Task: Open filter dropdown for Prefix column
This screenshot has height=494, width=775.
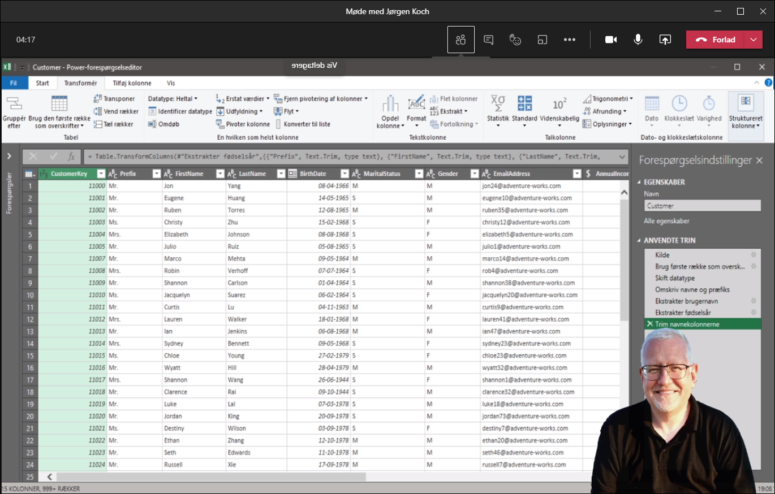Action: pyautogui.click(x=156, y=174)
